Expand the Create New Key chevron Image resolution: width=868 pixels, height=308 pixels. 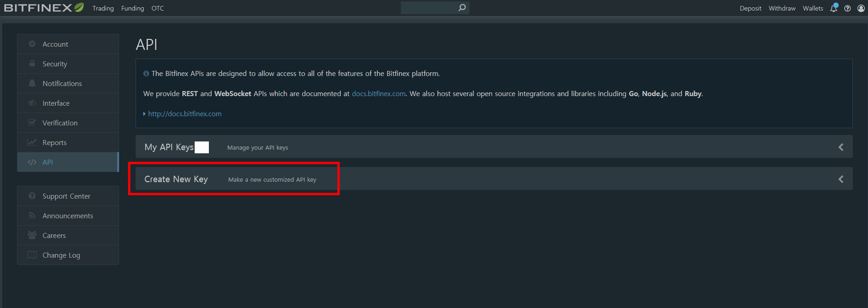[841, 179]
